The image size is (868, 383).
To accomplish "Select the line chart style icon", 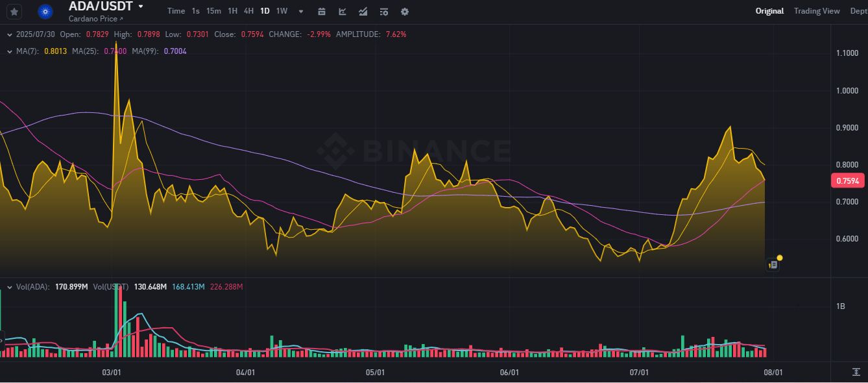I will [363, 11].
